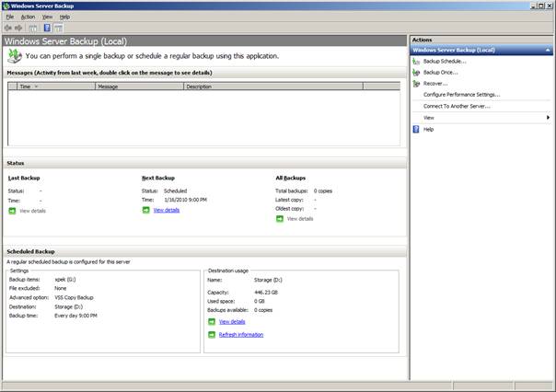Screen dimensions: 556x392
Task: Open the View menu in menu bar
Action: [47, 17]
